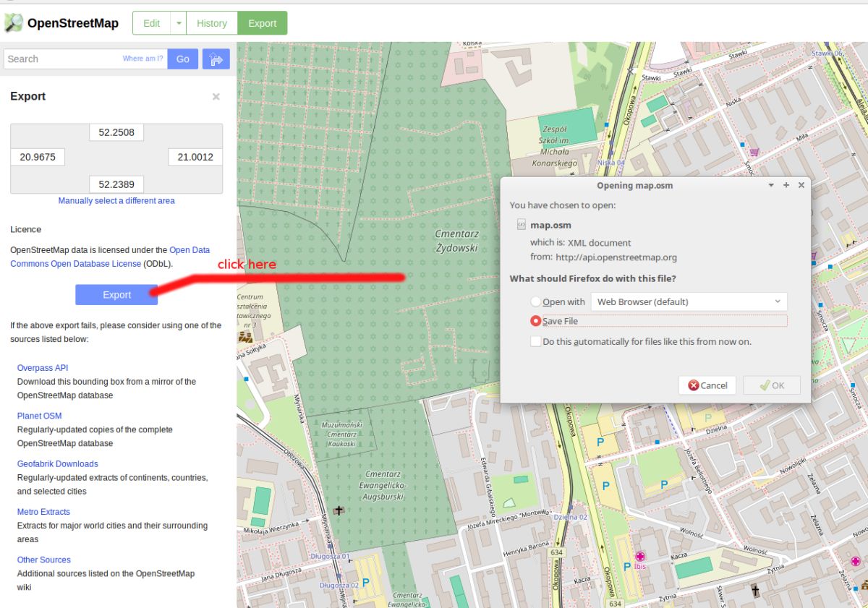Click the 634 route shield on map

coord(556,552)
